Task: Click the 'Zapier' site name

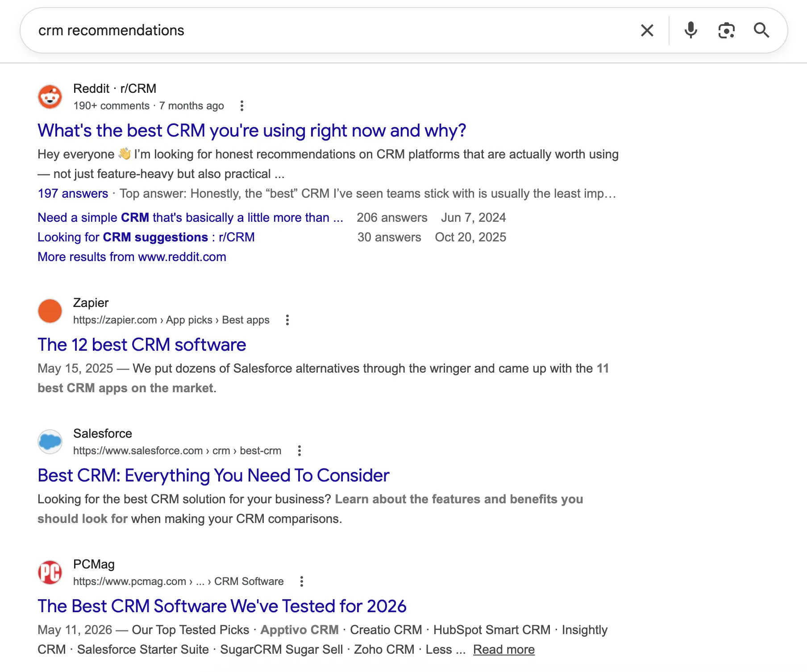Action: (91, 303)
